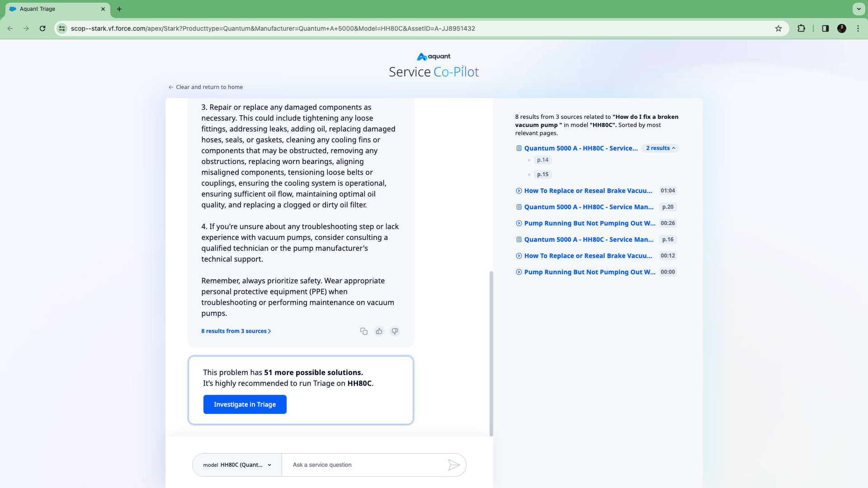Open the browser side panel icon
The height and width of the screenshot is (488, 868).
[x=825, y=28]
